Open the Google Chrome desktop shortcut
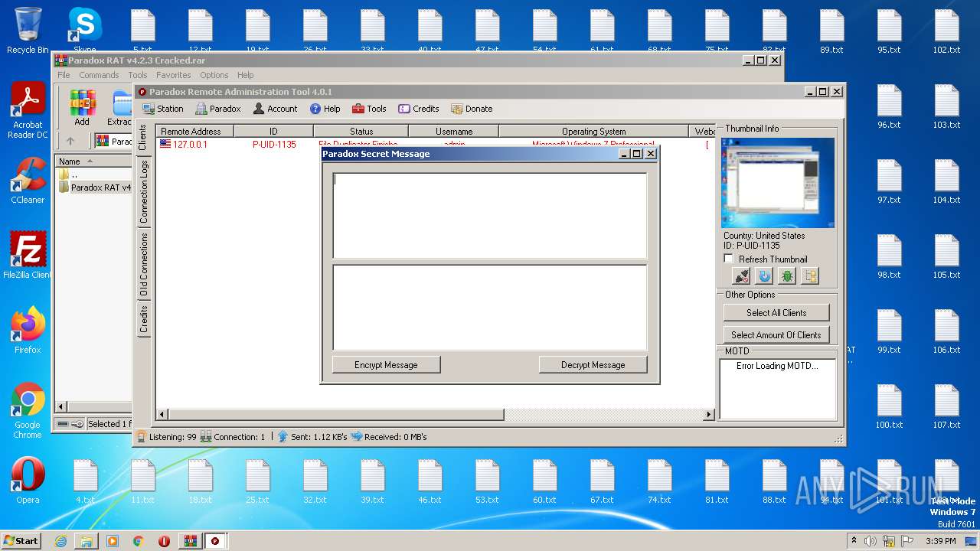This screenshot has height=551, width=980. point(28,411)
